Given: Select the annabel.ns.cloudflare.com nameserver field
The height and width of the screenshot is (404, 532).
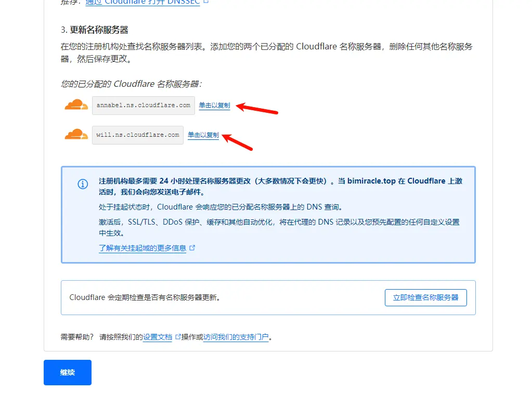Looking at the screenshot, I should 144,106.
